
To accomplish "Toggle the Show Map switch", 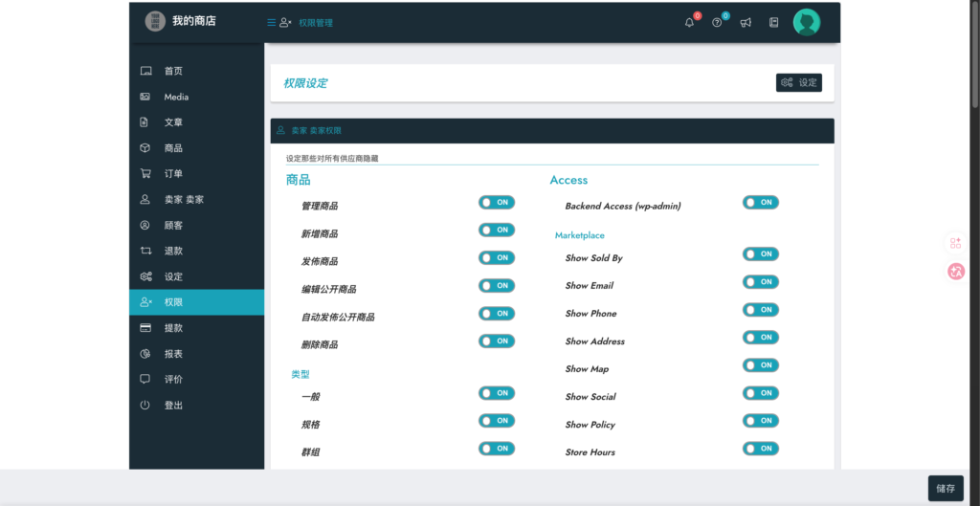I will [x=761, y=364].
